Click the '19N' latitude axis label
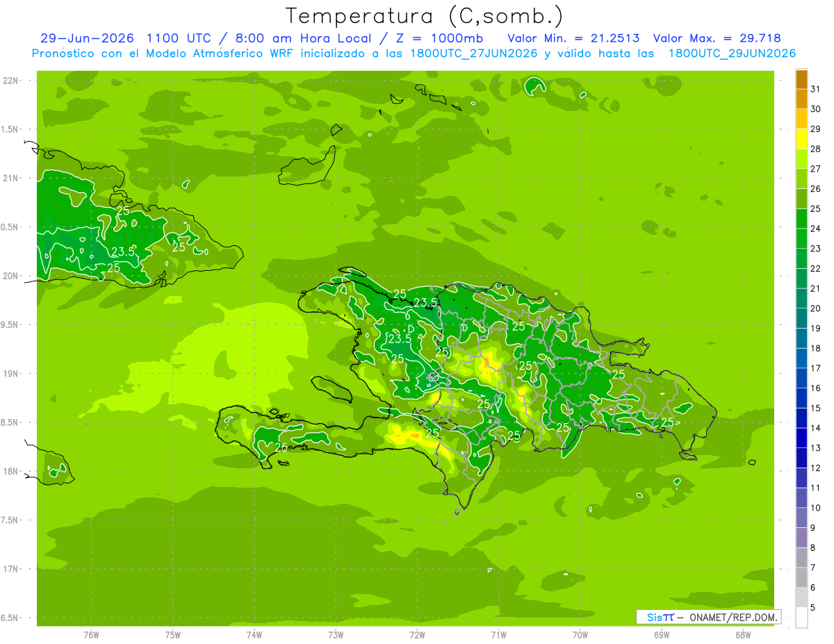The height and width of the screenshot is (644, 834). click(x=12, y=374)
